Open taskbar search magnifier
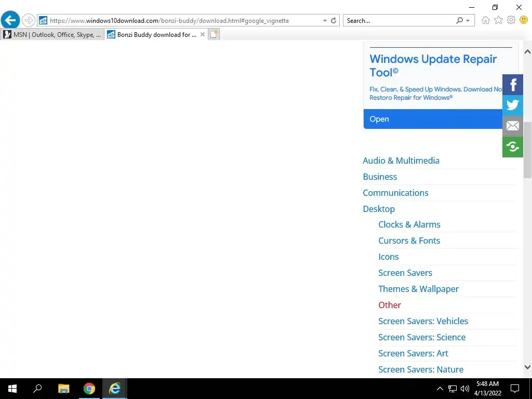This screenshot has height=399, width=532. [37, 389]
